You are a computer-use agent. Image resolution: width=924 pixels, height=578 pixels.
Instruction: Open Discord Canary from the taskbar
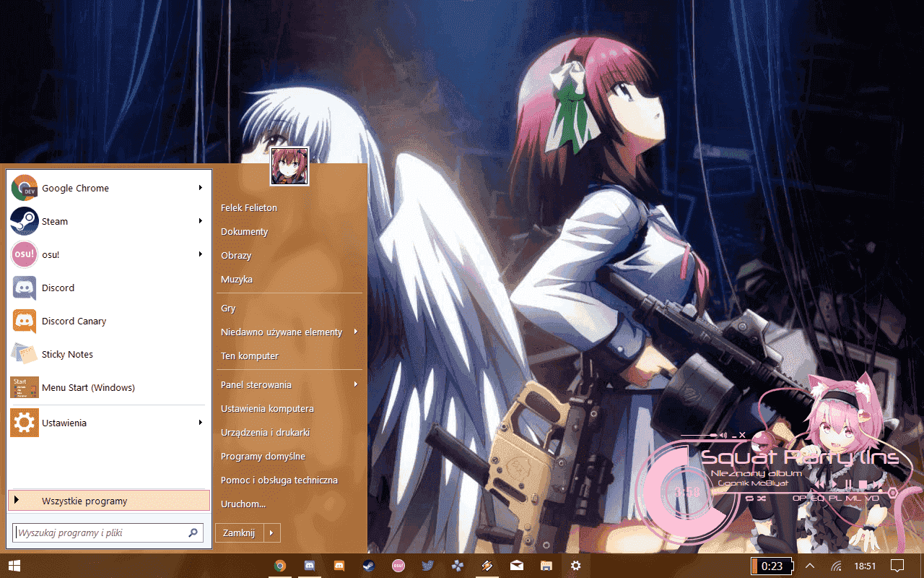click(339, 566)
